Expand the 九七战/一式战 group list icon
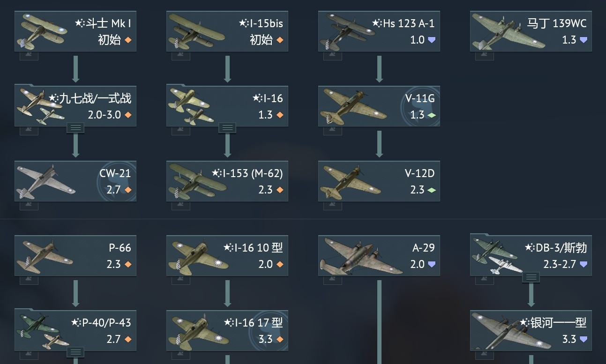The image size is (606, 364). click(x=76, y=127)
